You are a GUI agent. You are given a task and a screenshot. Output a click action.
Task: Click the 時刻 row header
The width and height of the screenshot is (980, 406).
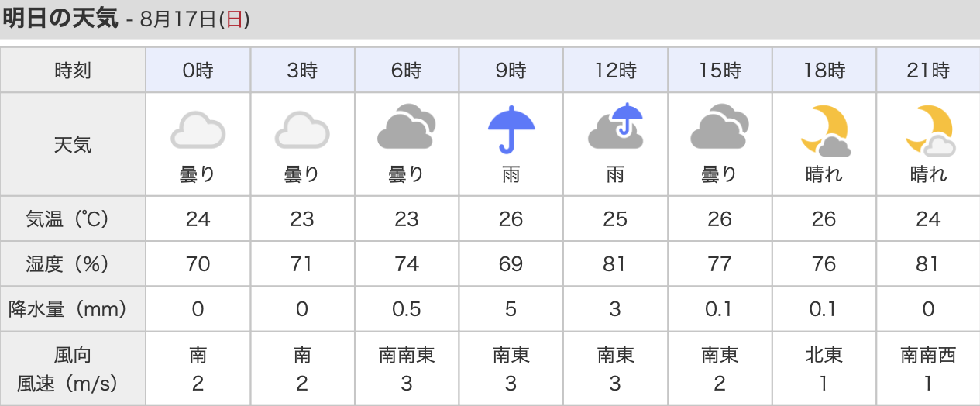(x=74, y=71)
